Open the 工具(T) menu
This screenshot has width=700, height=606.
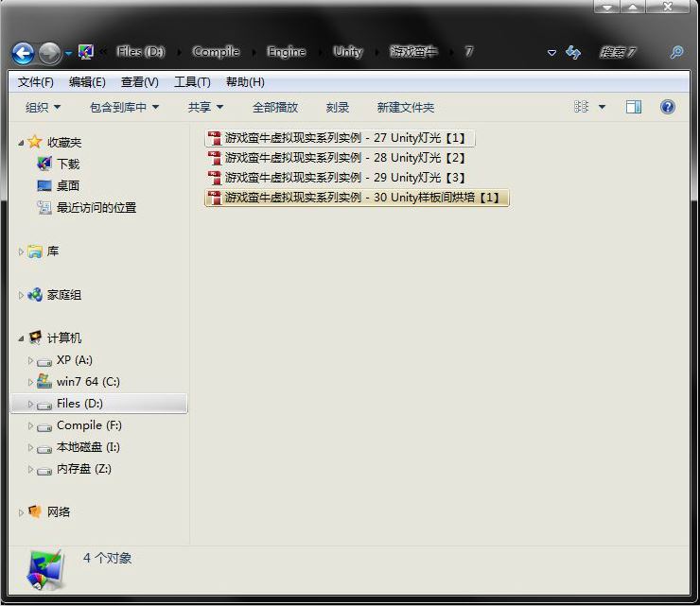(x=192, y=82)
